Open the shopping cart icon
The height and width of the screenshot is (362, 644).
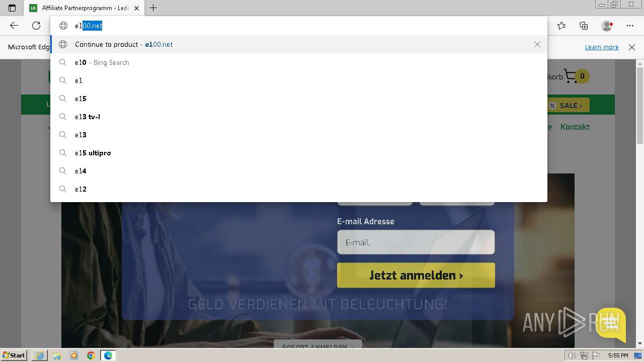(571, 76)
